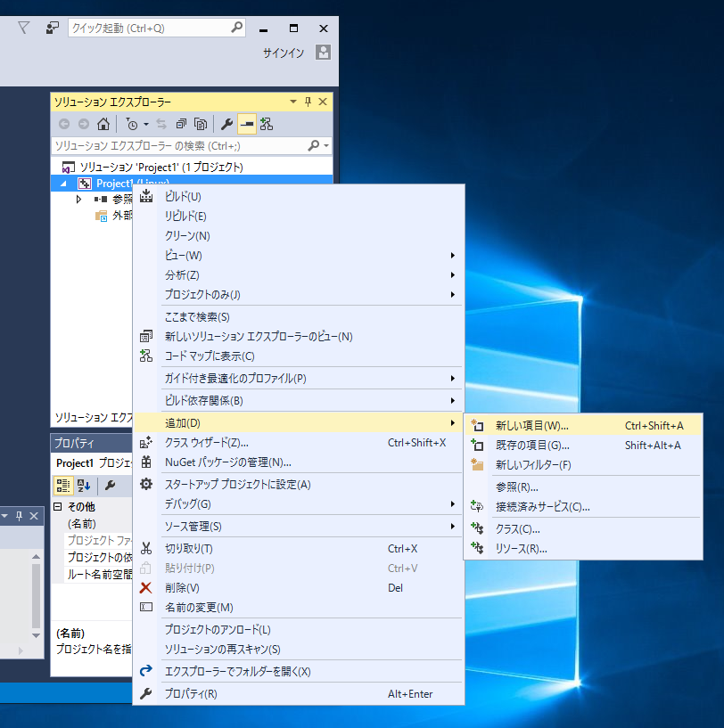Click the feedback icon beside quick launch
This screenshot has width=724, height=728.
click(x=52, y=29)
